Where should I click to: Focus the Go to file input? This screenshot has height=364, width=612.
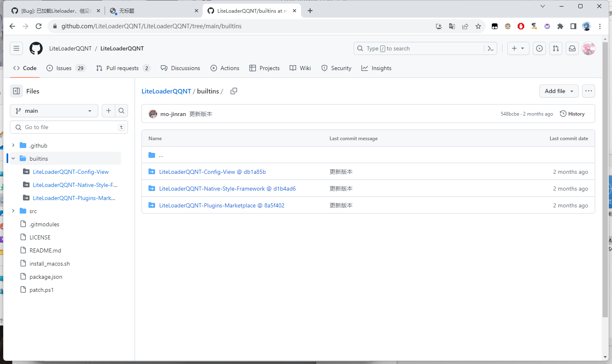pos(69,127)
